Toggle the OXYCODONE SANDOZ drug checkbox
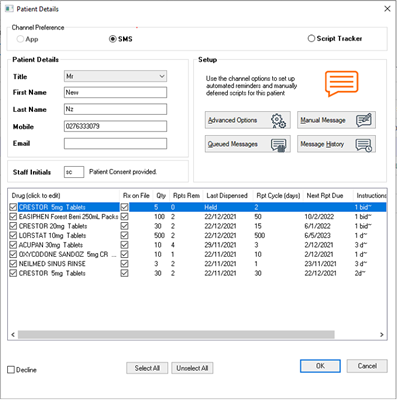Viewport: 397px width, 400px height. point(13,254)
